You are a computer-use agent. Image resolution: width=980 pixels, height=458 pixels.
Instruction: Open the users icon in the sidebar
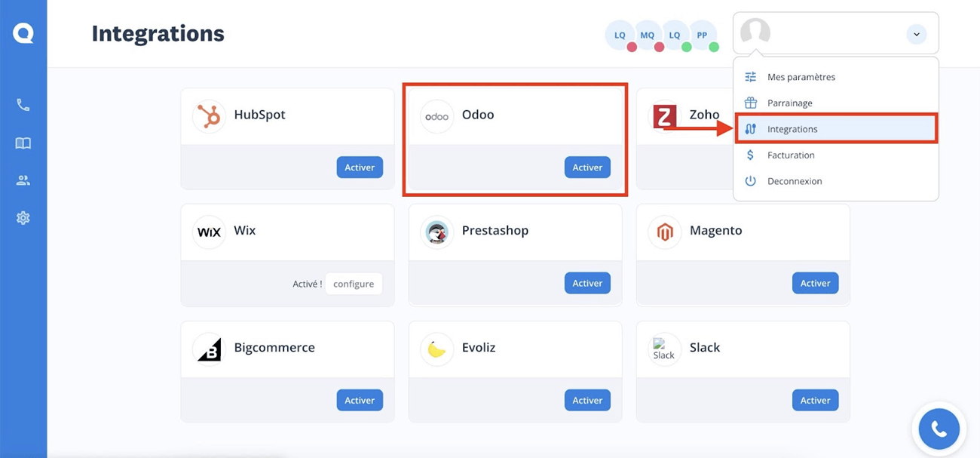click(x=23, y=180)
